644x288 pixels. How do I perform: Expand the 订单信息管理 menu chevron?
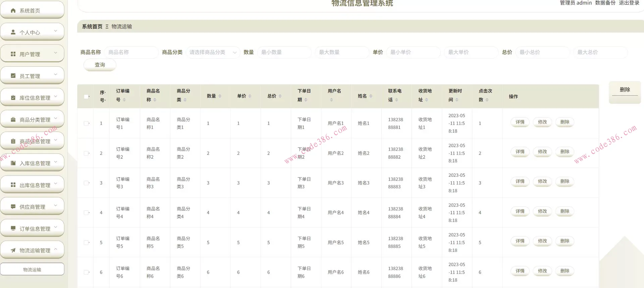(x=56, y=227)
